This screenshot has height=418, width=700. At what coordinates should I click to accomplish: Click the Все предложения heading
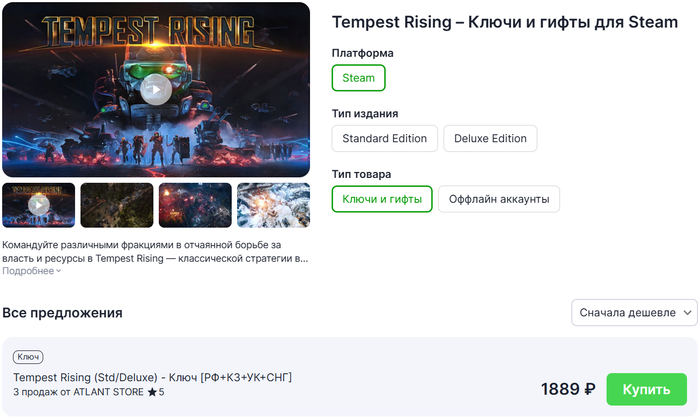[x=62, y=313]
